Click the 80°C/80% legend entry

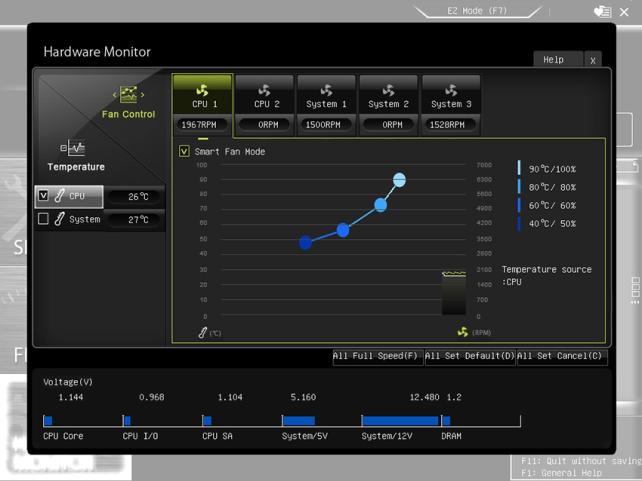point(547,187)
